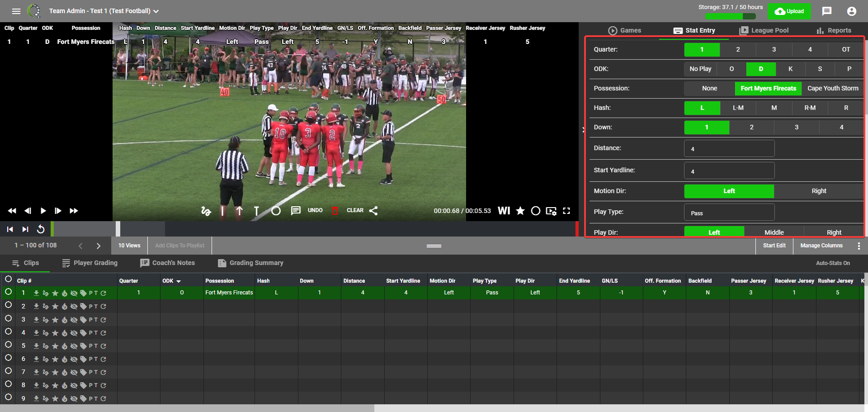Add a comment note on the video
The width and height of the screenshot is (868, 412).
tap(296, 211)
